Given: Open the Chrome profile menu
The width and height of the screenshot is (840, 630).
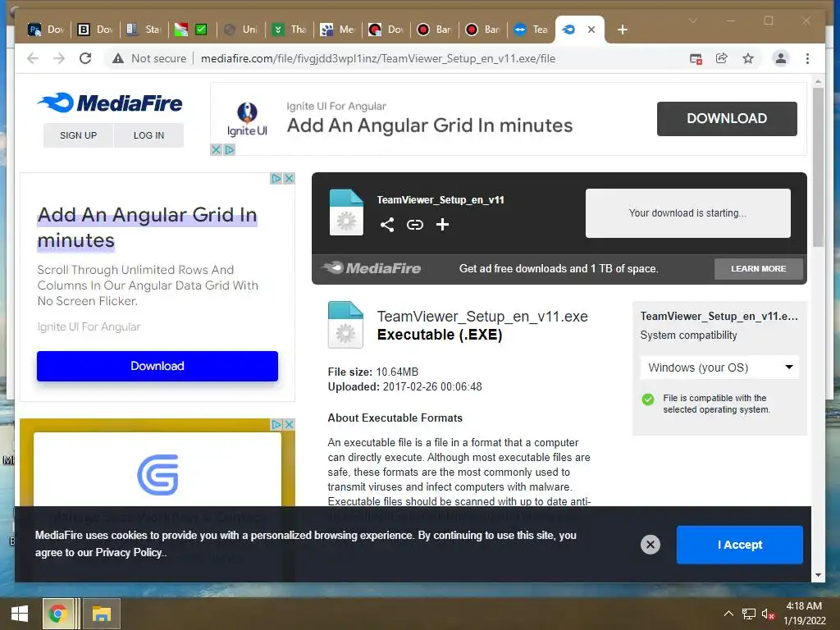Looking at the screenshot, I should click(x=781, y=58).
